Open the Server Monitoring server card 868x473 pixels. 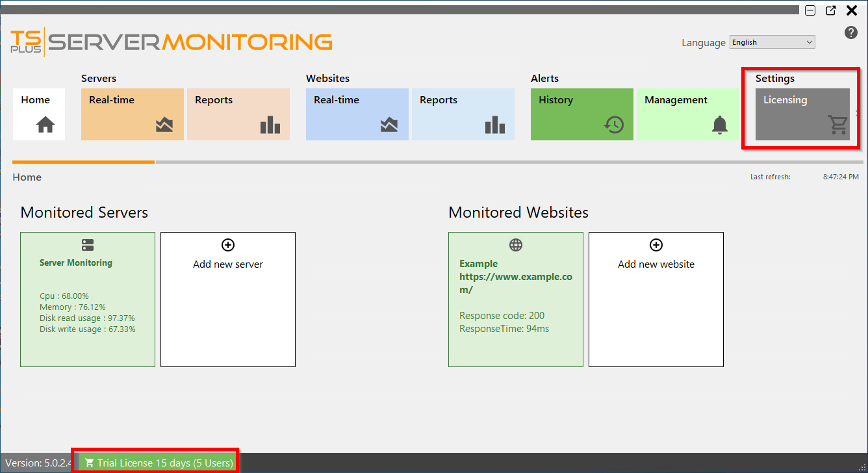click(x=87, y=299)
